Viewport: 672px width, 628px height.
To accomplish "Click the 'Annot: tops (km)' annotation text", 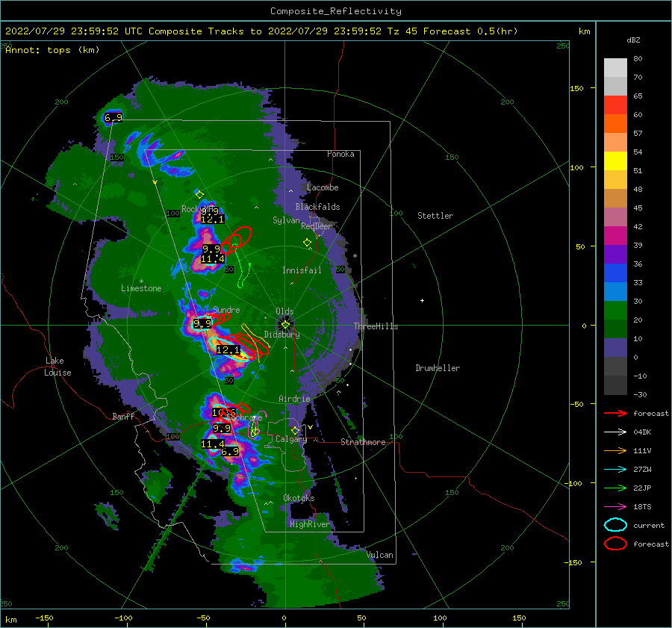I will point(52,50).
